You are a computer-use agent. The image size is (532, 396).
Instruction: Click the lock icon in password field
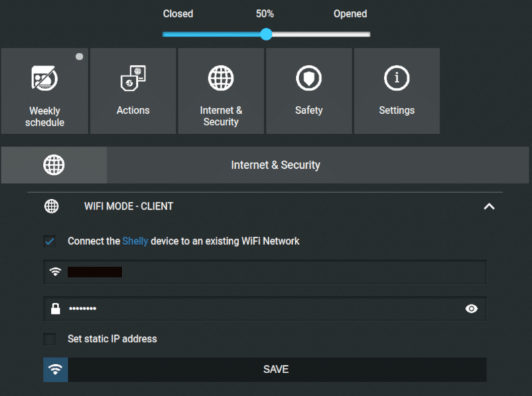point(56,308)
